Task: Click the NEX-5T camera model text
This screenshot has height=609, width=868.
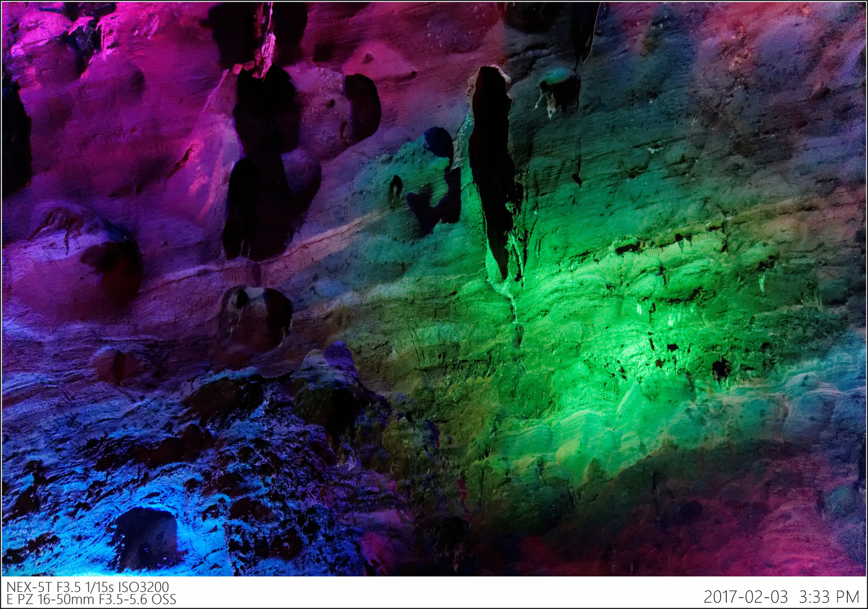Action: point(30,587)
